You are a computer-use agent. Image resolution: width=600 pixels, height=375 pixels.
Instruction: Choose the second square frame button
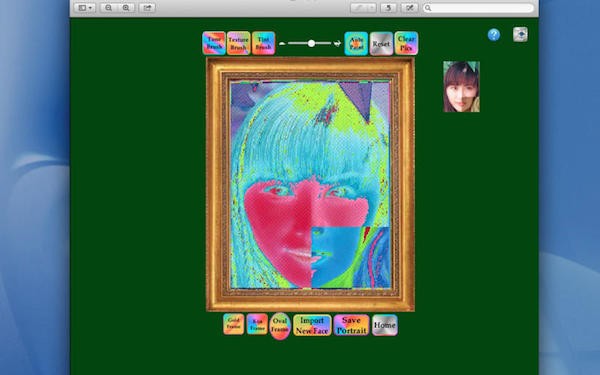(x=257, y=324)
